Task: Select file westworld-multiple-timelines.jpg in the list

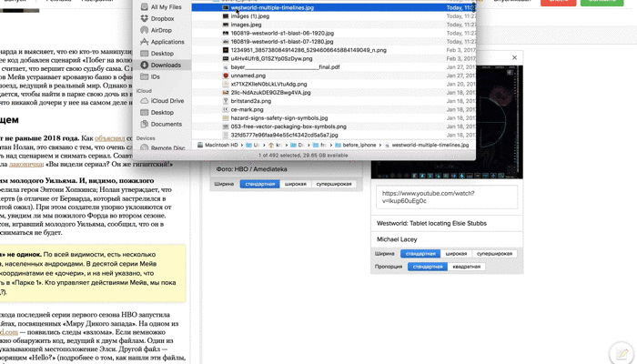Action: (272, 7)
